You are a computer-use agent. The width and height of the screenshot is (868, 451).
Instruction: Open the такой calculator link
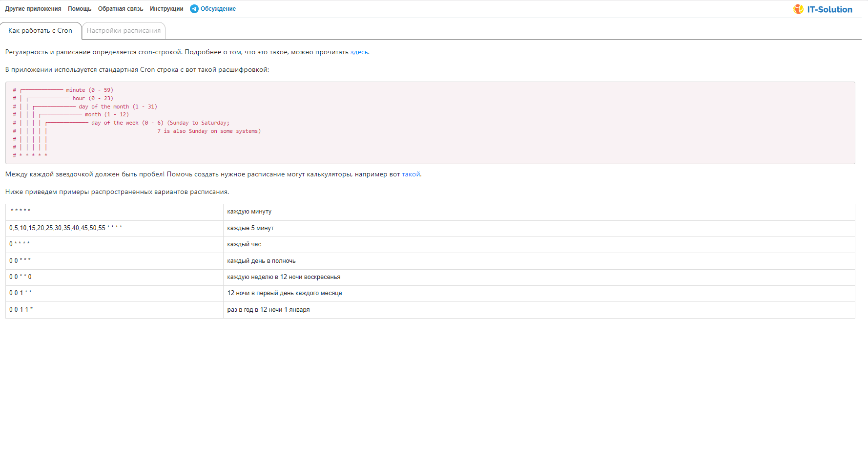(411, 174)
